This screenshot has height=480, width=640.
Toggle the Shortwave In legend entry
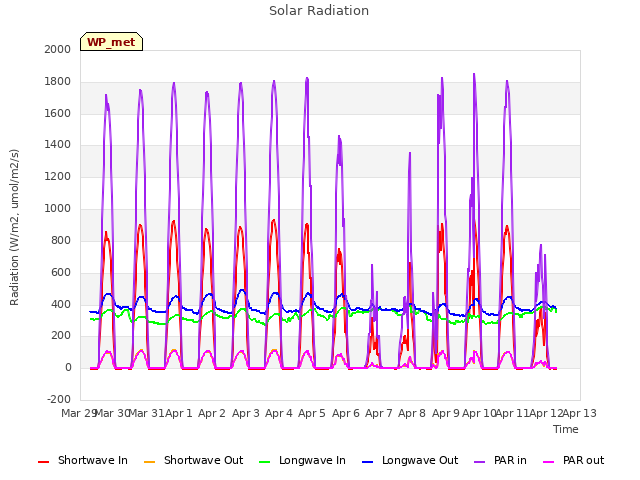[x=83, y=460]
